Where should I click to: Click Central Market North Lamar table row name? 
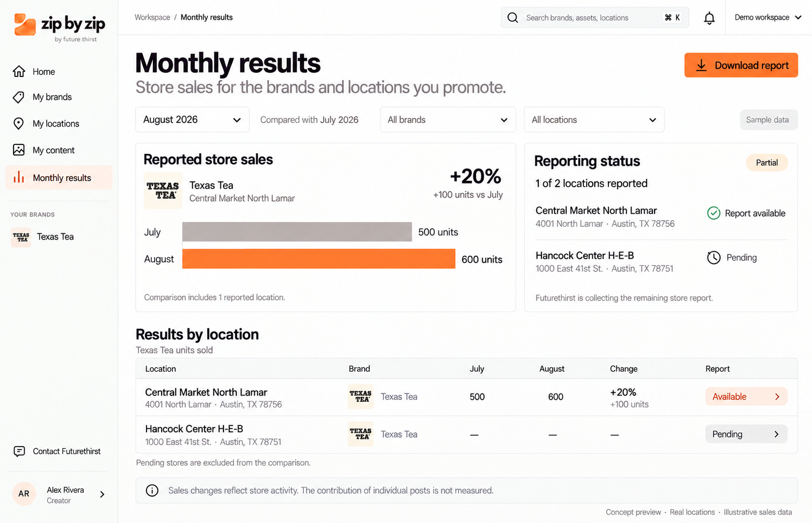[206, 393]
